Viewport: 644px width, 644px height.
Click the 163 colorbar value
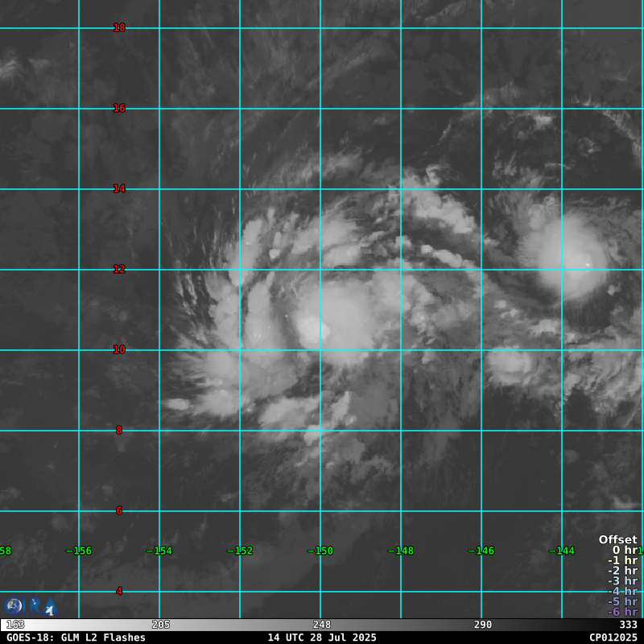(x=15, y=625)
